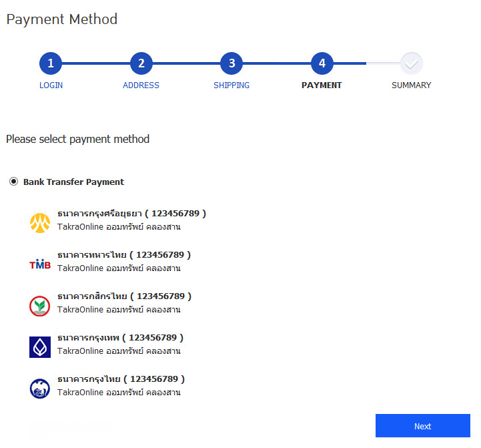Click the PAYMENT step label

point(322,85)
